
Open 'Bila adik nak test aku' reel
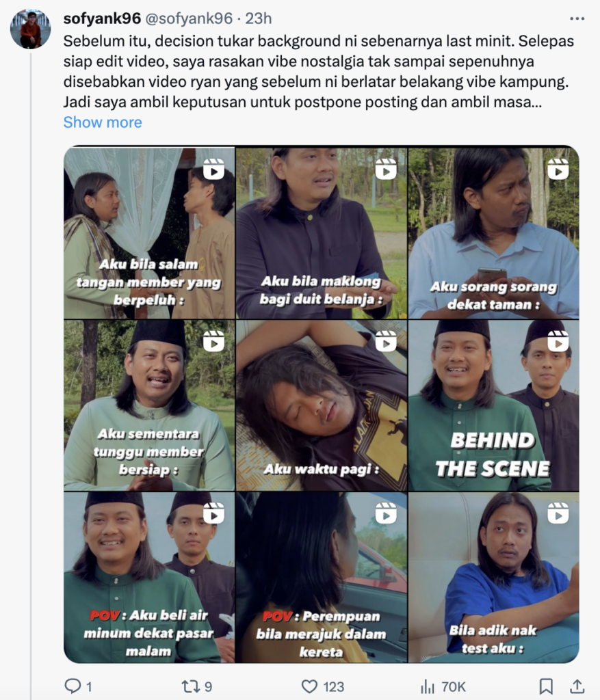pyautogui.click(x=494, y=577)
